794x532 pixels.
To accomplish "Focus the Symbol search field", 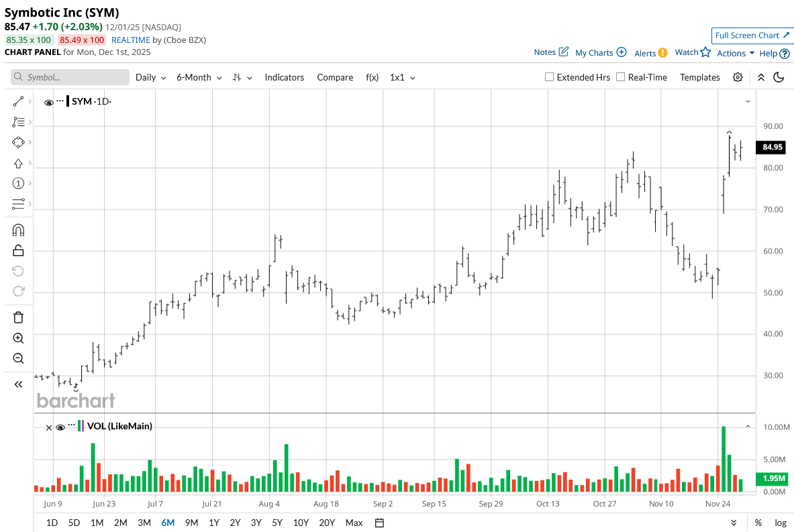I will (x=70, y=77).
